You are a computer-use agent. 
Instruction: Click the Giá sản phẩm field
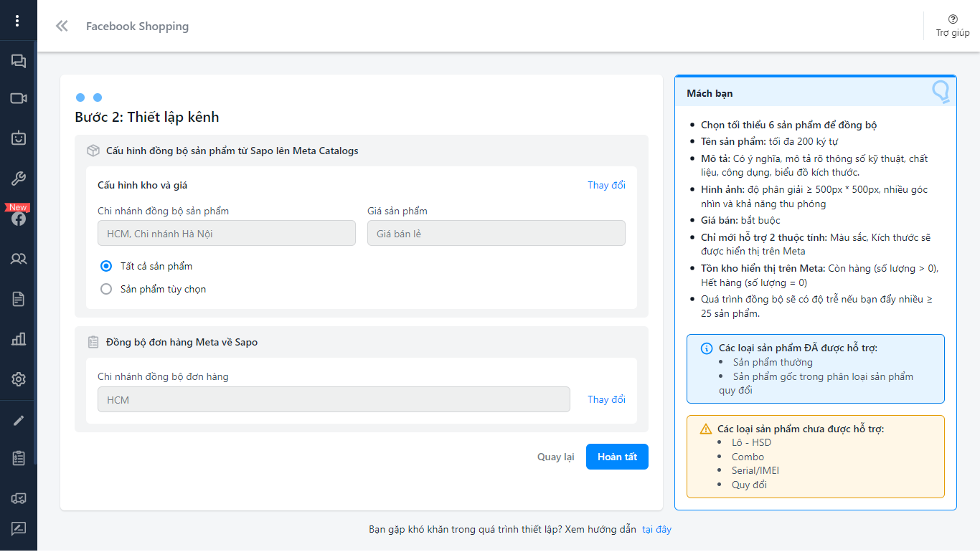pyautogui.click(x=496, y=233)
